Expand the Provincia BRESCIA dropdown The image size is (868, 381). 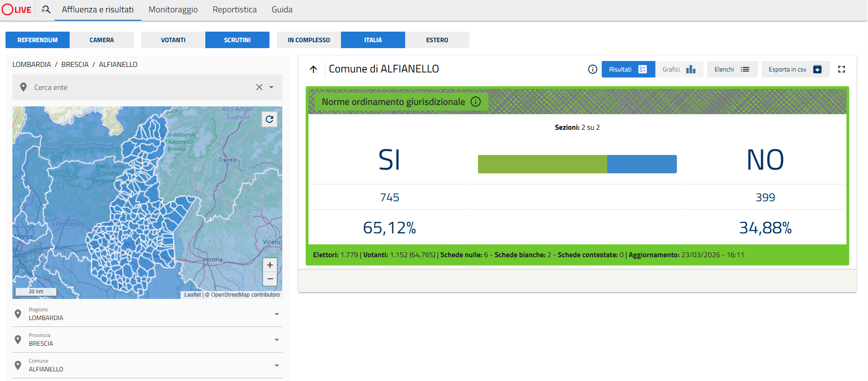[x=277, y=340]
